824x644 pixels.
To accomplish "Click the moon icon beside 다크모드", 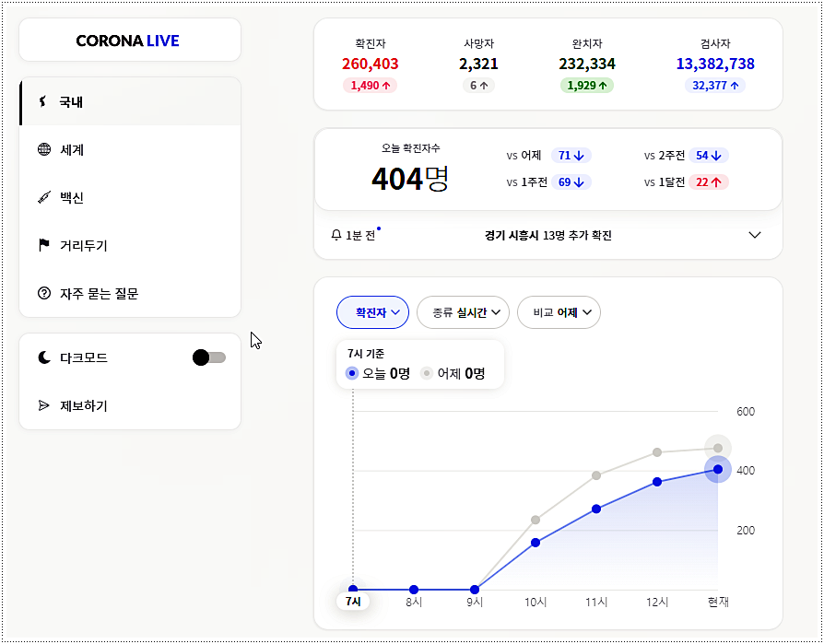I will point(44,357).
